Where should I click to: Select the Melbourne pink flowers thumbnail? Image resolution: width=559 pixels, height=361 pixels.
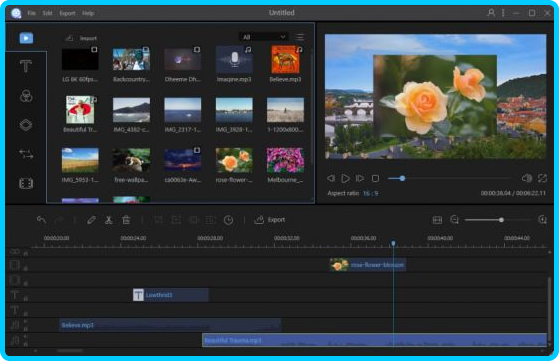[285, 160]
